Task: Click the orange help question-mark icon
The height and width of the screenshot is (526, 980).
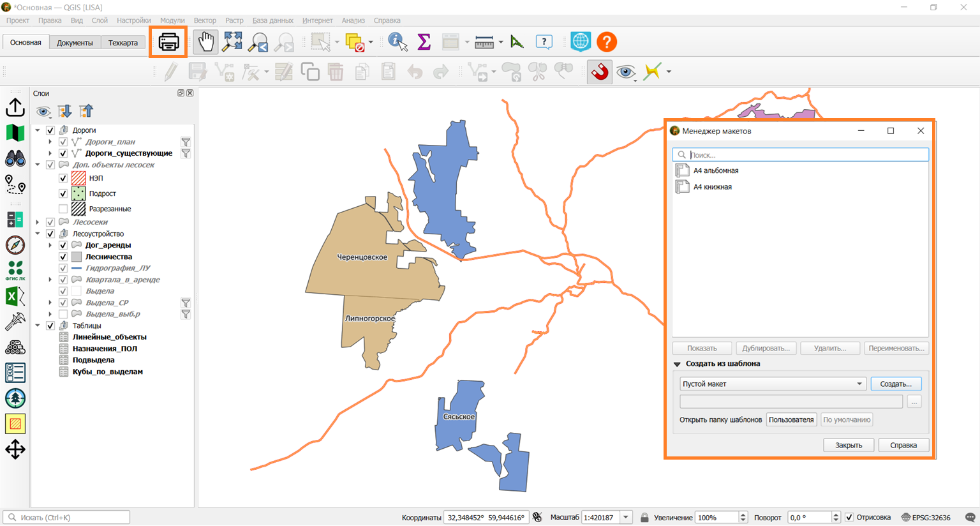Action: (x=607, y=42)
